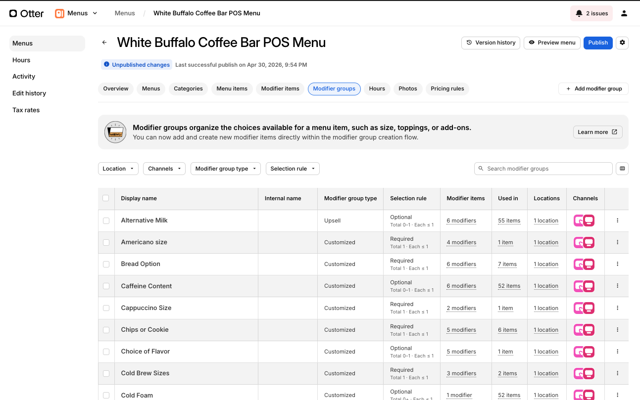Open row options for Cappuccino Size
640x400 pixels.
pyautogui.click(x=617, y=308)
